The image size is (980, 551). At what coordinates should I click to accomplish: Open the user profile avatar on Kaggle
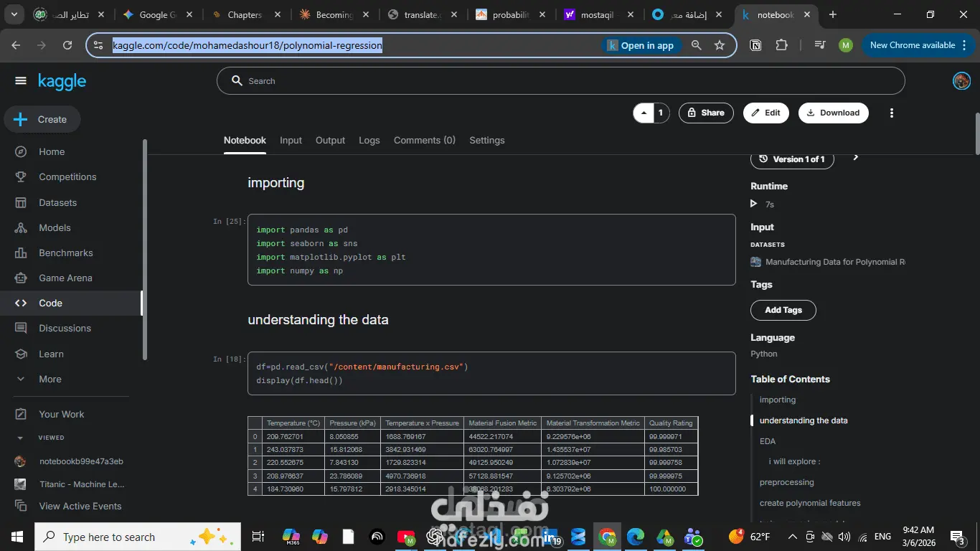(x=961, y=81)
